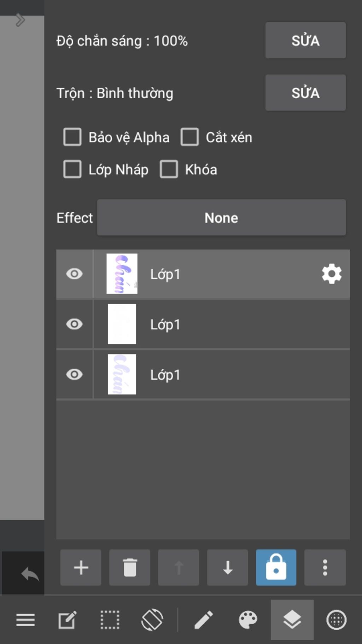Open the color palette tab
The width and height of the screenshot is (362, 644).
pos(248,620)
